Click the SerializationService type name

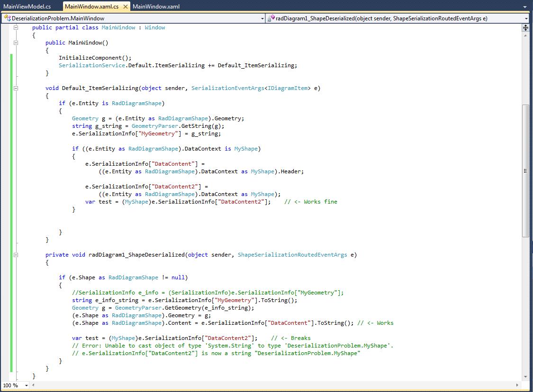click(92, 65)
